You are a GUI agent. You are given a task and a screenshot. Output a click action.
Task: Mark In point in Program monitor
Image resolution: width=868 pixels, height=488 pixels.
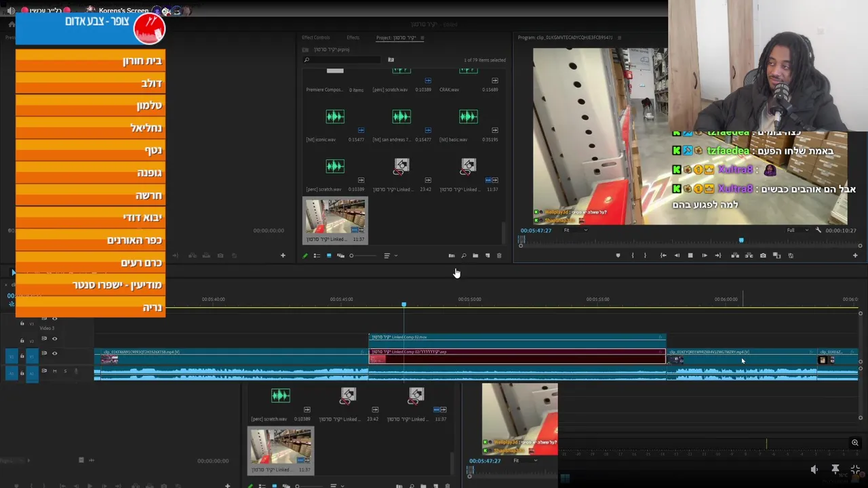coord(633,256)
